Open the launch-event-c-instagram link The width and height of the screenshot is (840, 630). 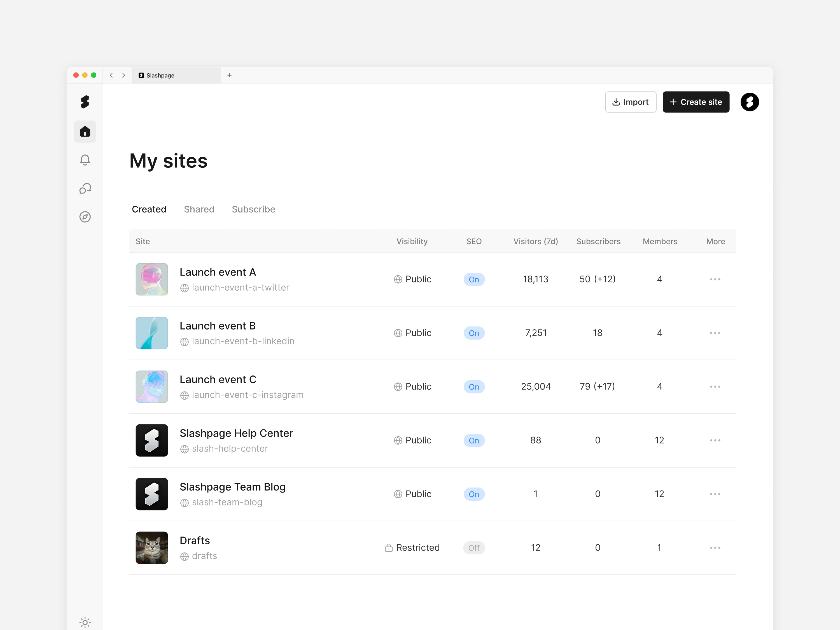[x=242, y=395]
